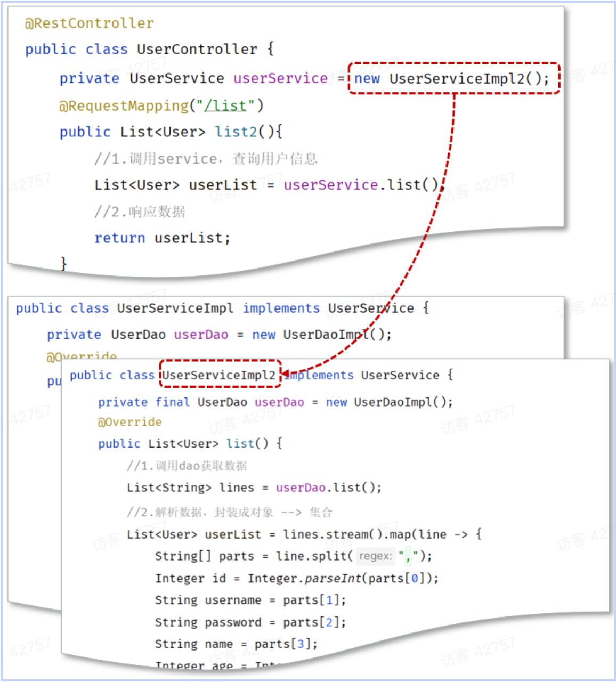Select the UserController class name

point(197,50)
